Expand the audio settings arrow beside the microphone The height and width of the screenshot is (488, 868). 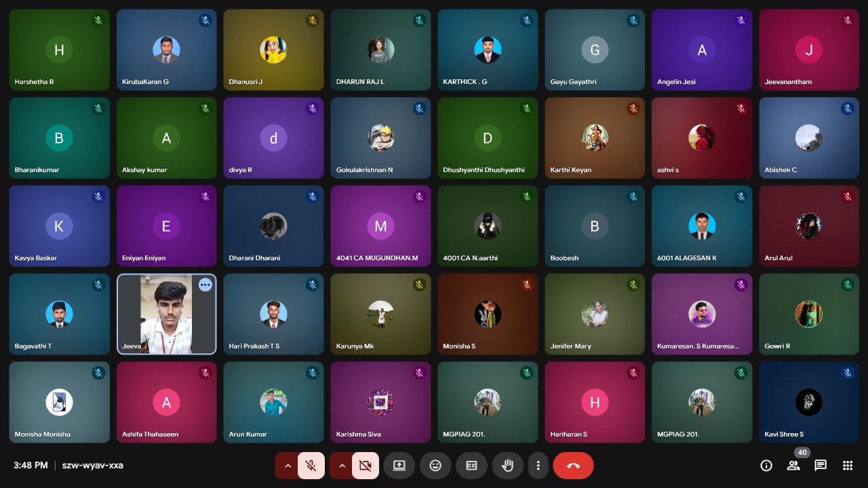pyautogui.click(x=288, y=466)
